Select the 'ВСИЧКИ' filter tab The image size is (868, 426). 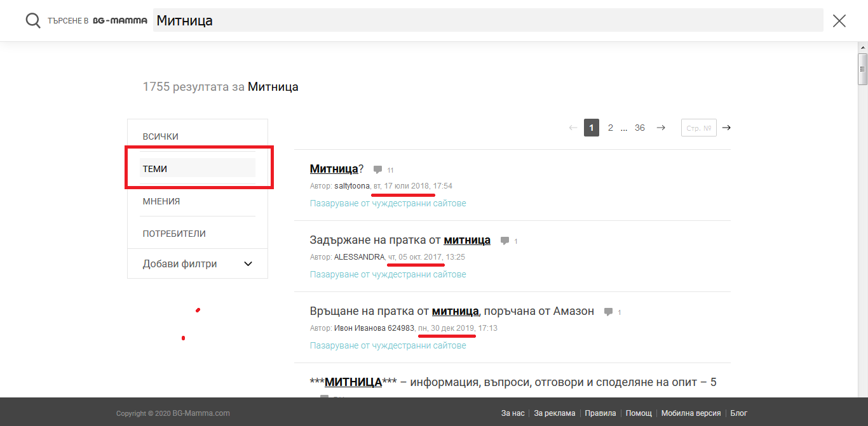pos(161,136)
